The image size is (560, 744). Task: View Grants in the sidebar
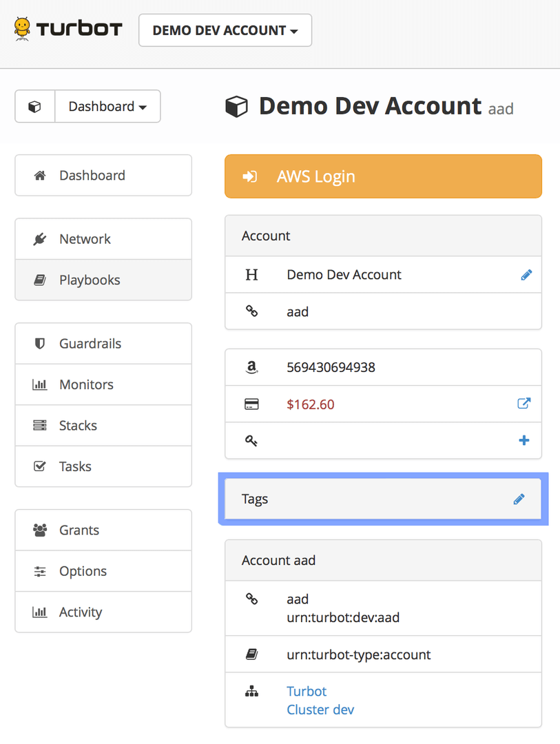click(103, 530)
